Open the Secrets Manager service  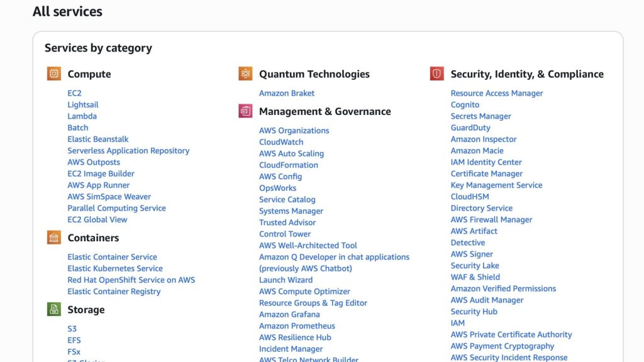click(480, 116)
